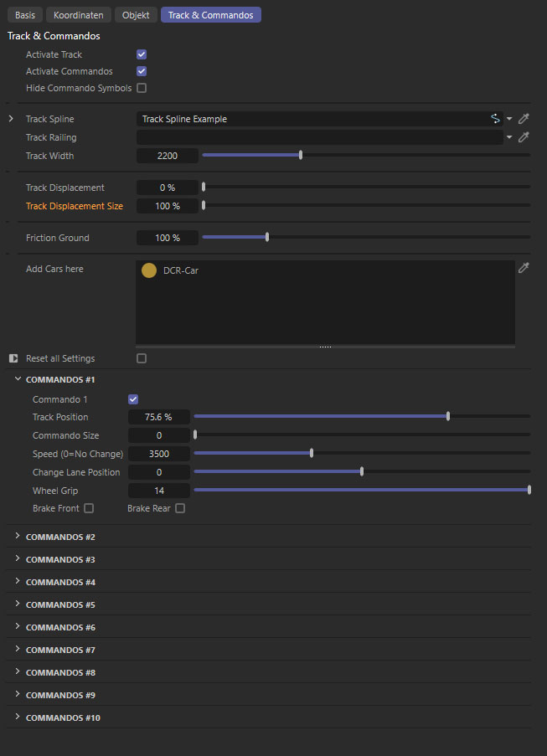Disable the Activate Track checkbox
This screenshot has width=547, height=756.
coord(142,54)
